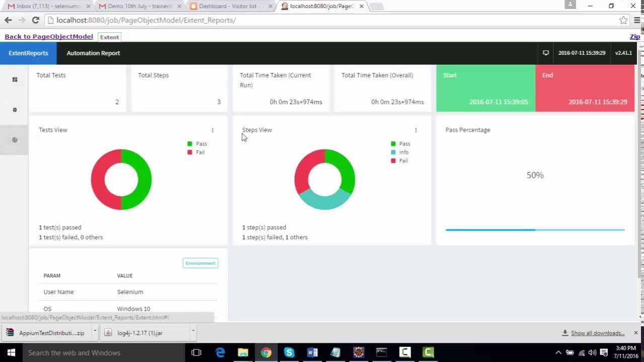Follow the Back to PageObjectModel link
Screen dimensions: 644x362
pos(49,37)
